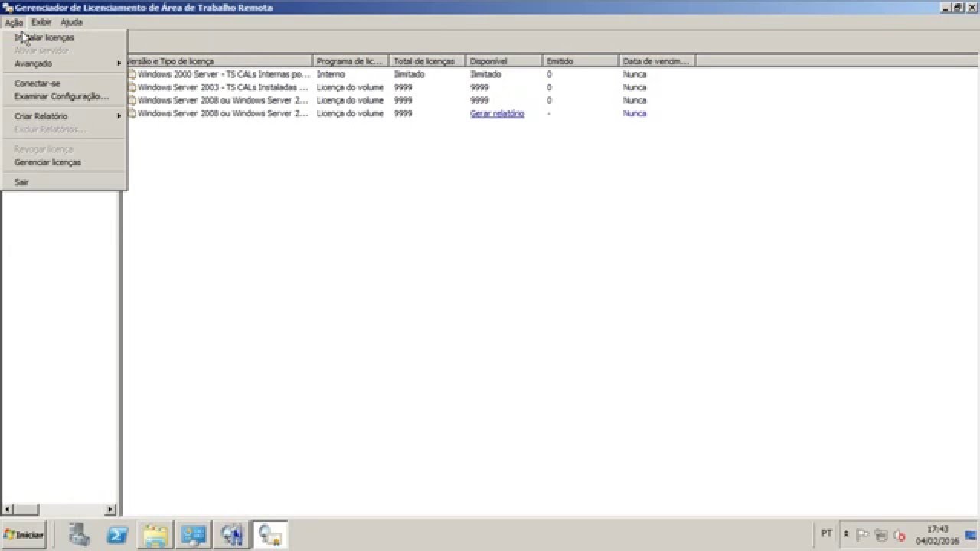
Task: Expand the Criar Relatório submenu
Action: pyautogui.click(x=64, y=116)
